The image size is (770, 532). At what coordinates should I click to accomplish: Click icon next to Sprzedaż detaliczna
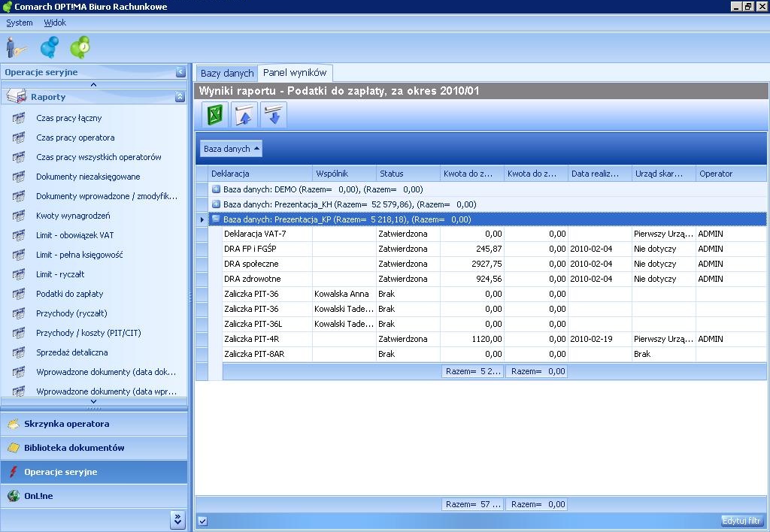pos(19,353)
